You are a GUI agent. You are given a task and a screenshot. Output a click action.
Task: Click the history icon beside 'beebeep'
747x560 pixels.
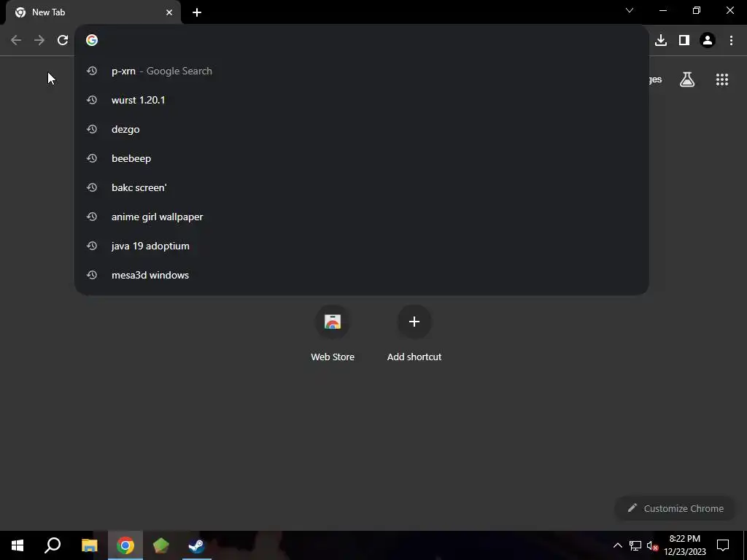click(92, 158)
